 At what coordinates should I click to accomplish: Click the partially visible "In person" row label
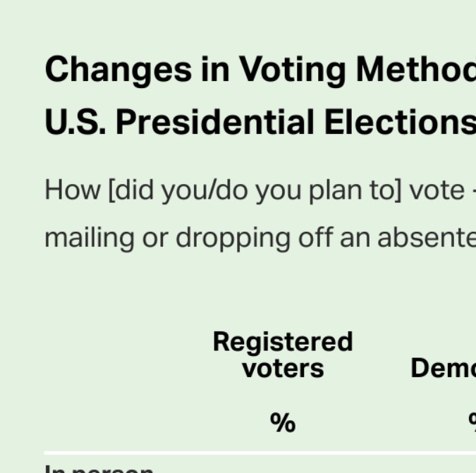pos(99,468)
